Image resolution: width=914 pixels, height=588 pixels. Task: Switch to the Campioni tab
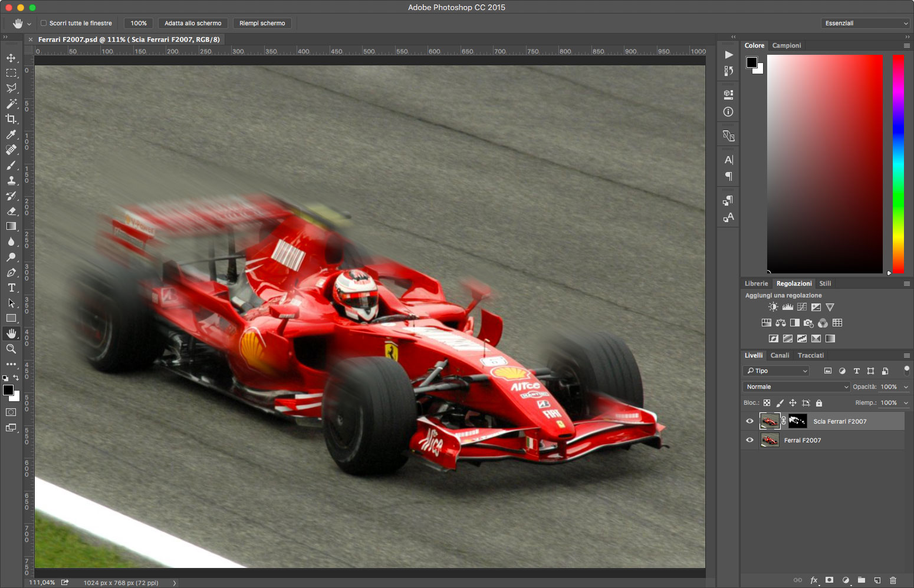(787, 45)
